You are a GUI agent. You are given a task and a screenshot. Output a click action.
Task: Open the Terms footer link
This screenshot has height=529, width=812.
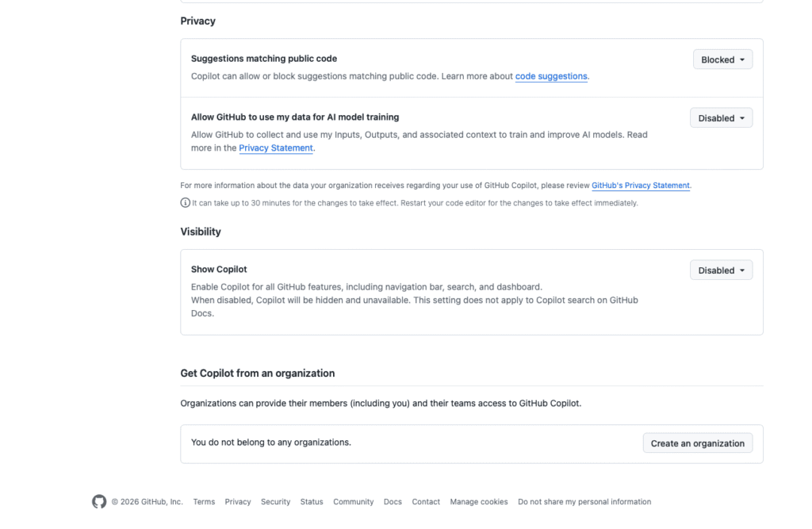(x=204, y=502)
